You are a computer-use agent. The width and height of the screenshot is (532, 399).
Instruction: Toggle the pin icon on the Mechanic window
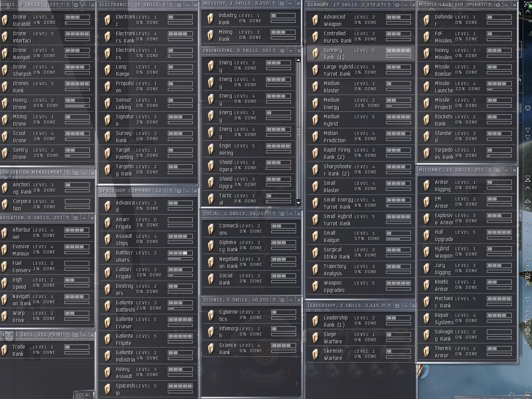tap(490, 170)
